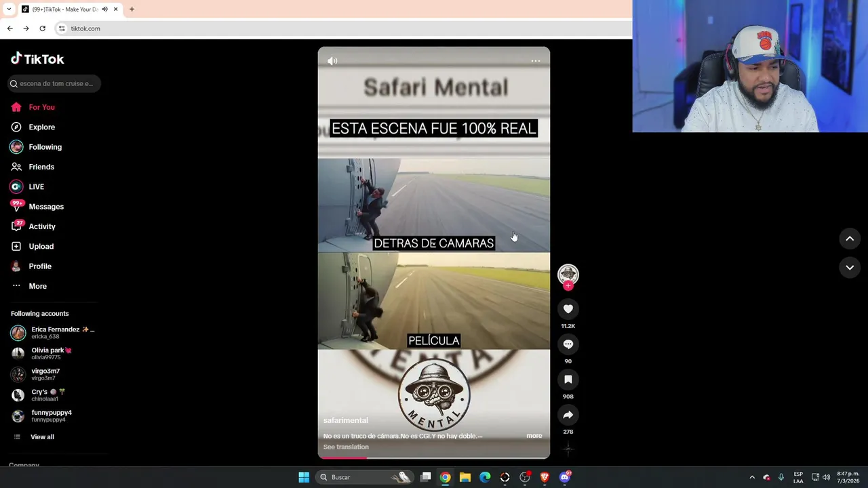868x488 pixels.
Task: Mute the video with speaker icon
Action: click(x=332, y=61)
